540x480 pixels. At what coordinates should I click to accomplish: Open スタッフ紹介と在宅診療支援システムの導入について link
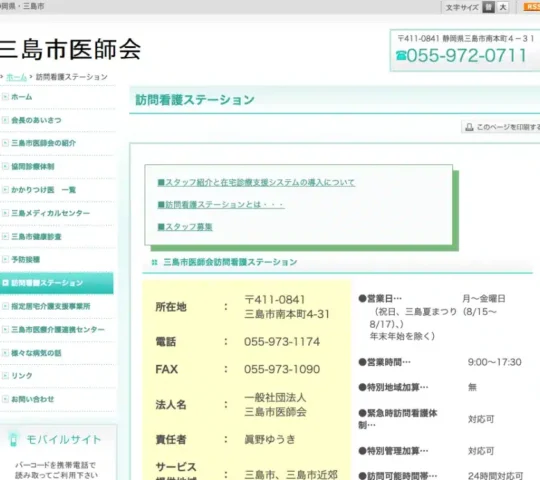[256, 182]
